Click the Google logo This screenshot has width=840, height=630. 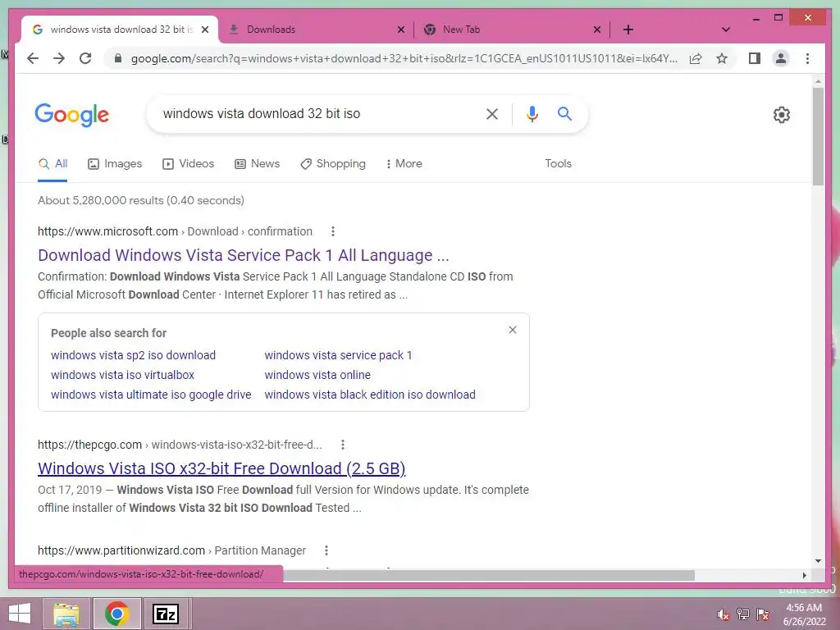pos(72,115)
